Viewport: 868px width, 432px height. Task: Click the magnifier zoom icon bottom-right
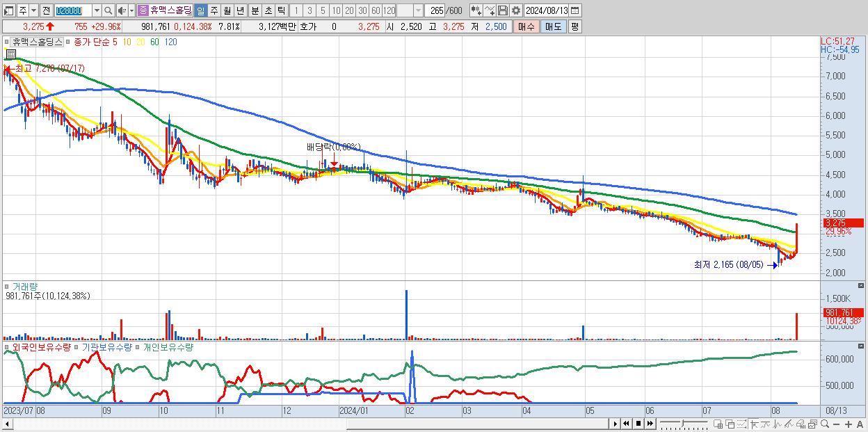[x=825, y=424]
